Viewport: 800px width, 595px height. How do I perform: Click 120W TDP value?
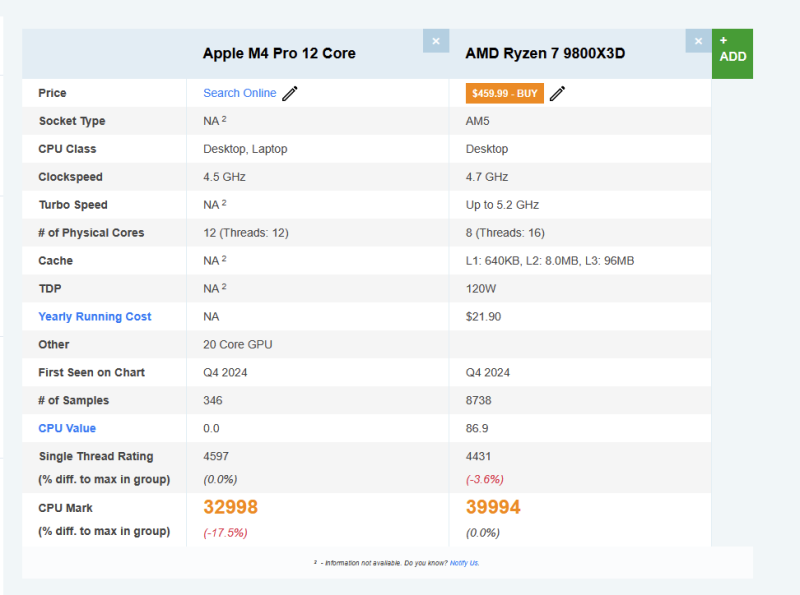pyautogui.click(x=481, y=289)
